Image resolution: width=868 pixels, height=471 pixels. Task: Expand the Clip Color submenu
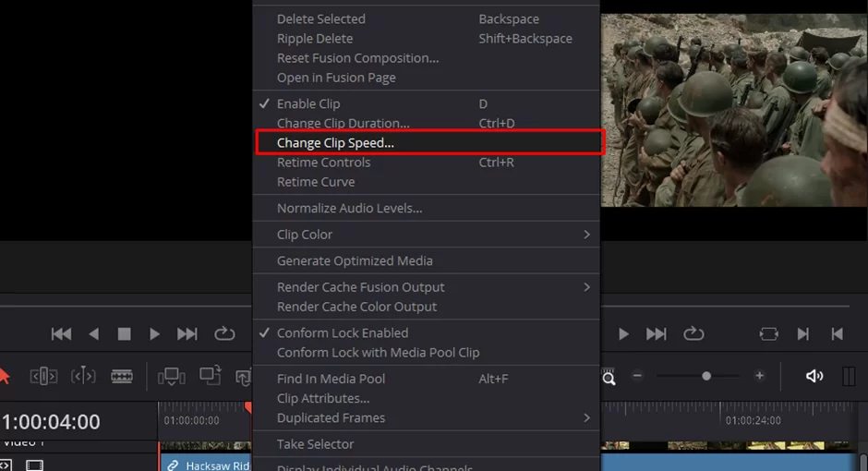pos(427,235)
